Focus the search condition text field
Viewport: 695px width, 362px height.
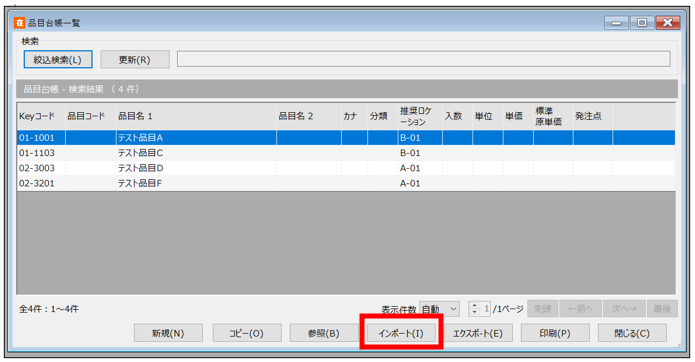pyautogui.click(x=423, y=59)
